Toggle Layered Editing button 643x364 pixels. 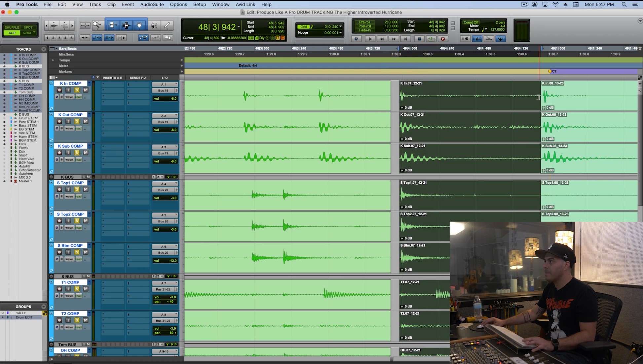(168, 38)
